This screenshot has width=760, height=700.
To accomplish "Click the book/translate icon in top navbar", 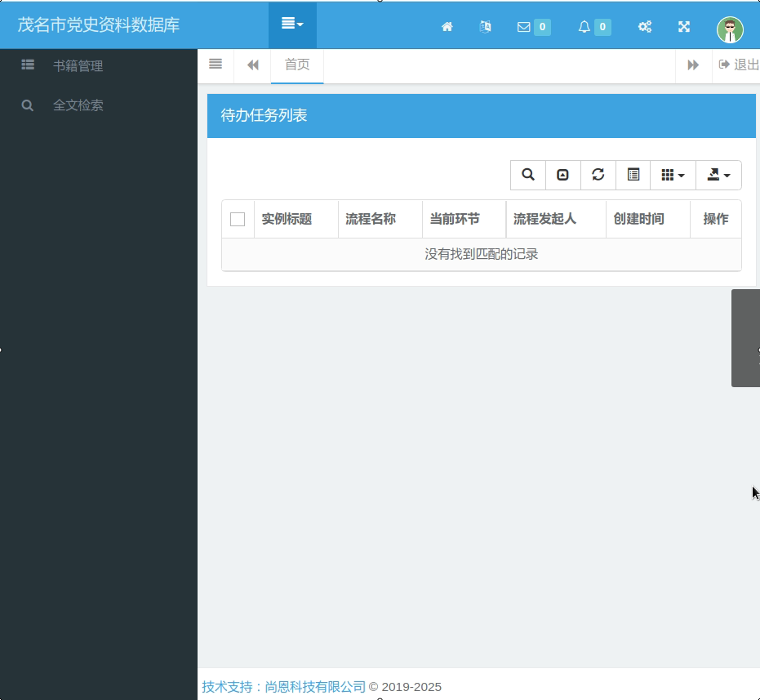I will (x=485, y=26).
